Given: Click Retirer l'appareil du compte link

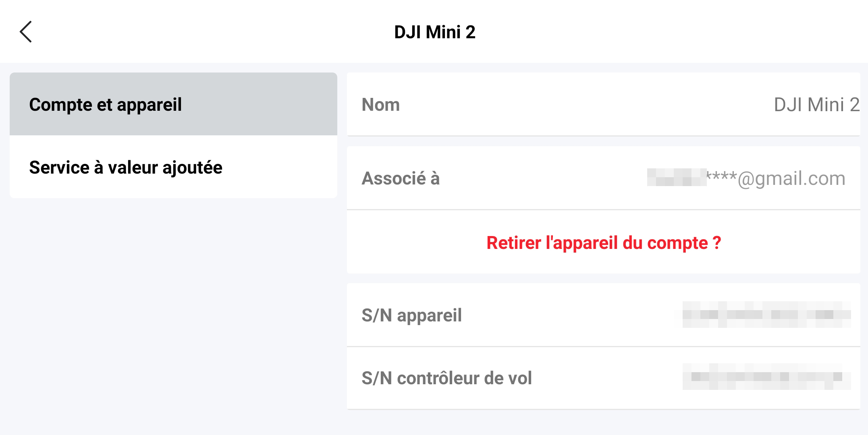Looking at the screenshot, I should click(x=604, y=242).
